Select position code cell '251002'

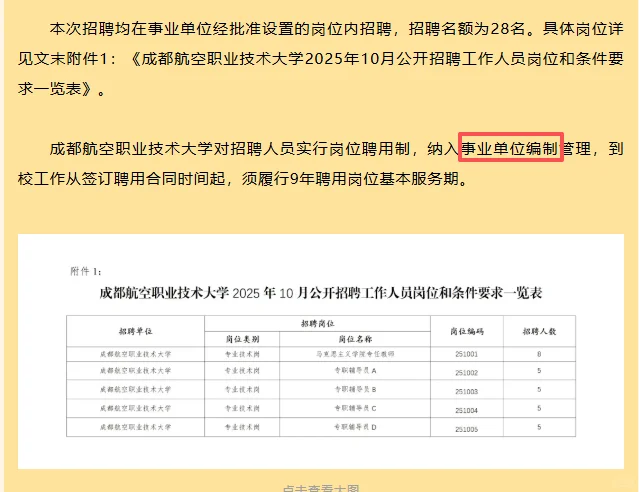coord(467,373)
